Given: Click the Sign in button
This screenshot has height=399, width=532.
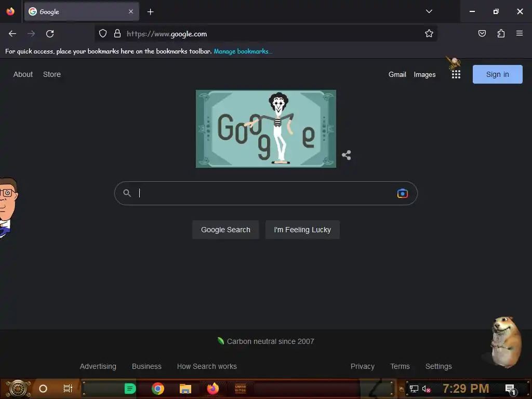Looking at the screenshot, I should point(497,74).
